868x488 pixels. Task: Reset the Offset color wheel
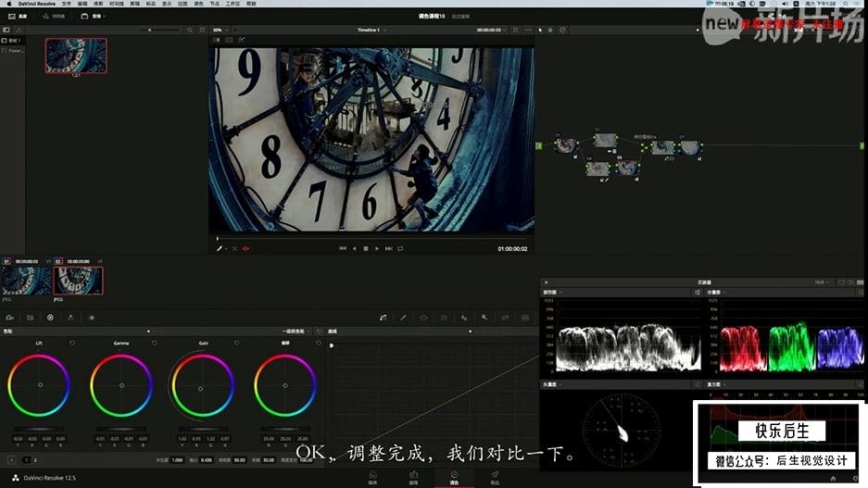(x=319, y=343)
